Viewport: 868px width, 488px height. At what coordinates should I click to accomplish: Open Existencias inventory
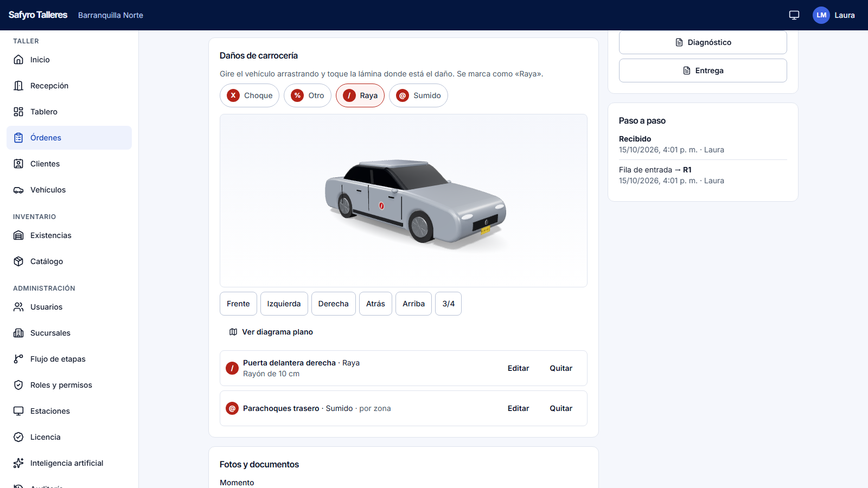69,235
